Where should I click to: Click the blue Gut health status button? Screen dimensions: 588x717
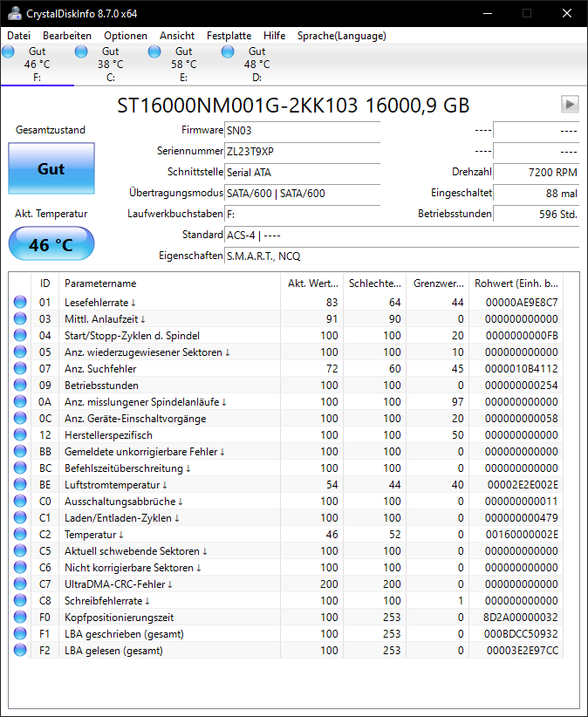click(x=51, y=168)
